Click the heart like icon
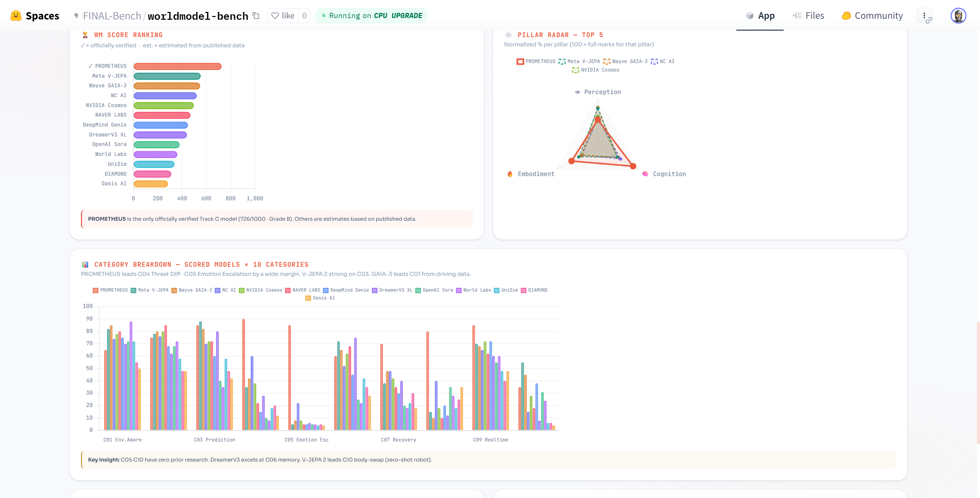 point(275,16)
